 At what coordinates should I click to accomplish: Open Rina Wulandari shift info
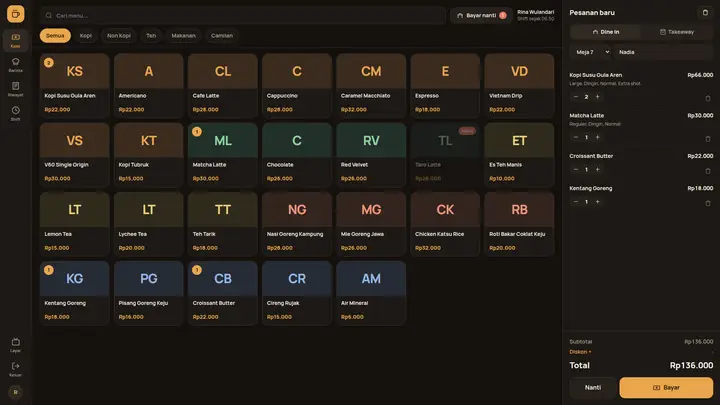click(535, 15)
